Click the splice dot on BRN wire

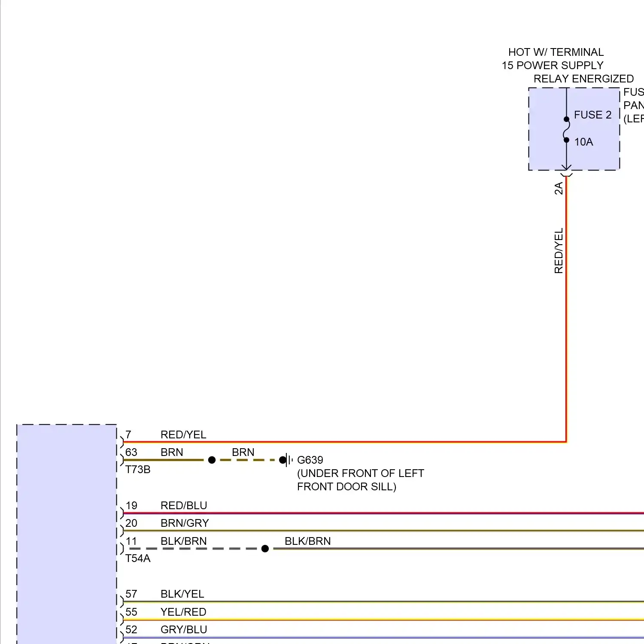tap(212, 460)
